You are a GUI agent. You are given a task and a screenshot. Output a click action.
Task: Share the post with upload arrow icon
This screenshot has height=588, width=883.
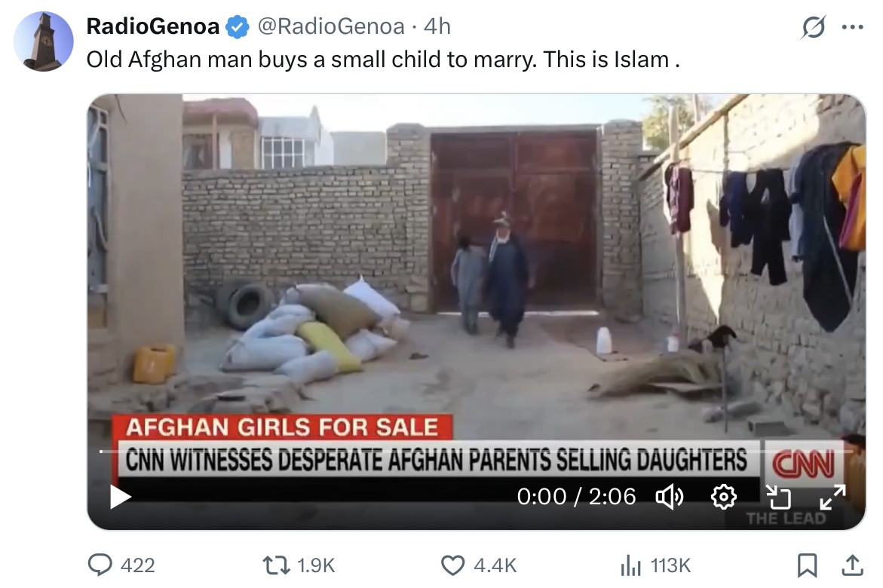pos(853,565)
